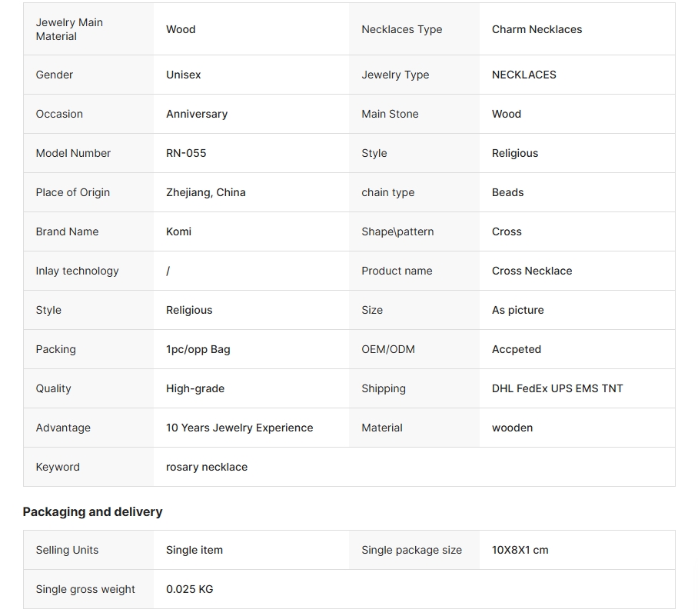Click the 'DHL FedEx UPS EMS TNT' shipping text
698x616 pixels.
pos(557,388)
